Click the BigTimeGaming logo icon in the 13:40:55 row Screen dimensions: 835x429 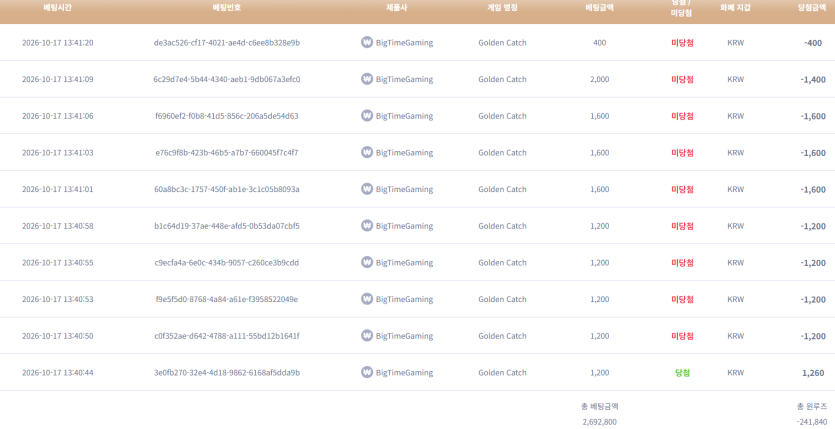367,262
